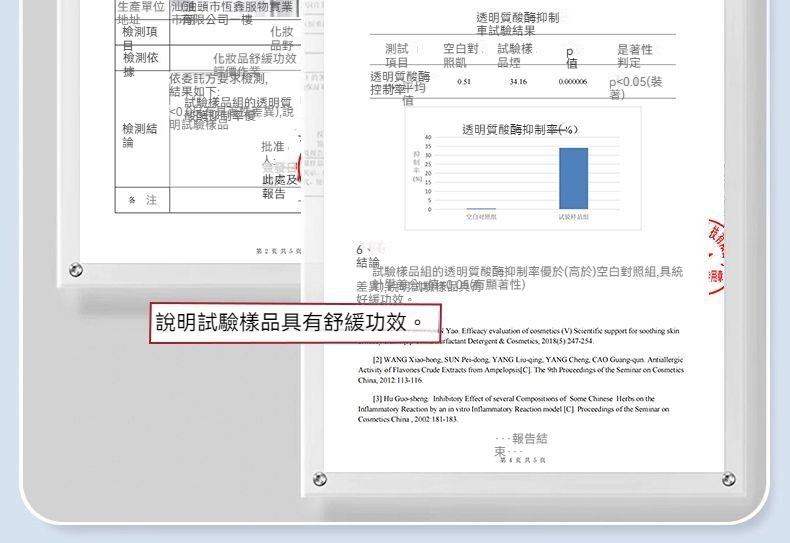
Task: Click the tall blue bar in the chart
Action: click(x=573, y=178)
